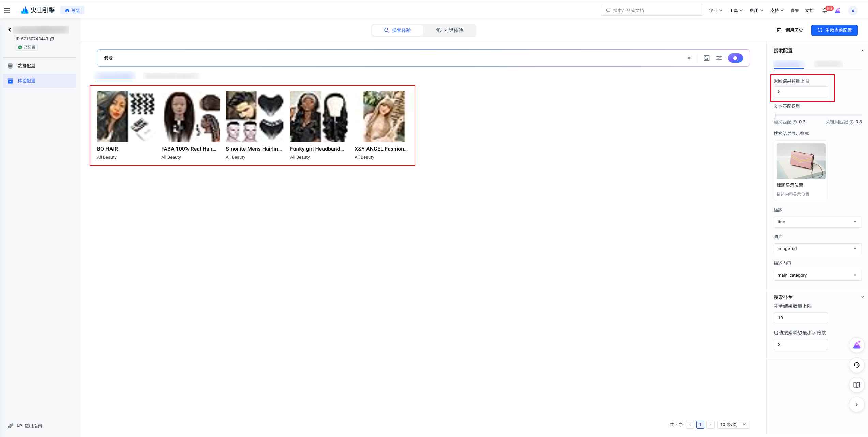Open the main_category description dropdown
Screen dimensions: 868x437
pyautogui.click(x=817, y=275)
